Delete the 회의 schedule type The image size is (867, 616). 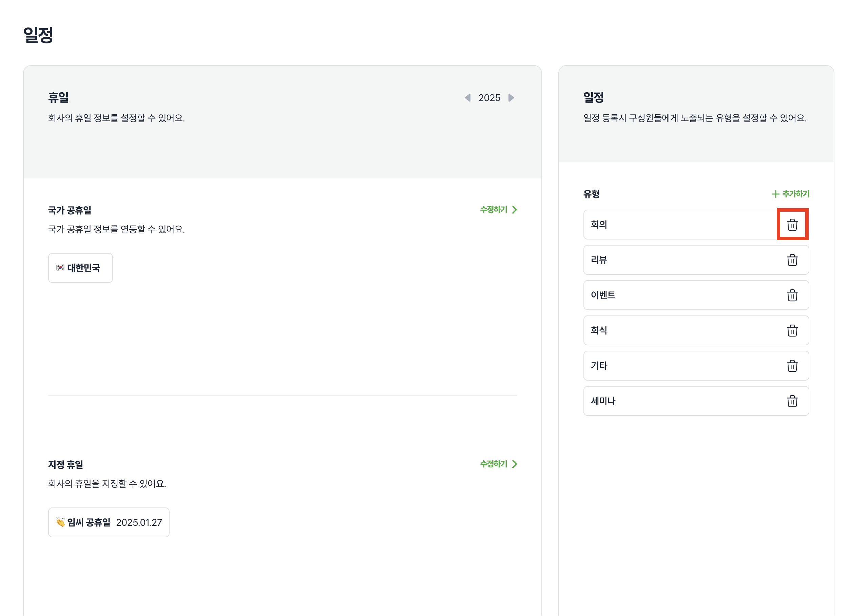point(792,225)
